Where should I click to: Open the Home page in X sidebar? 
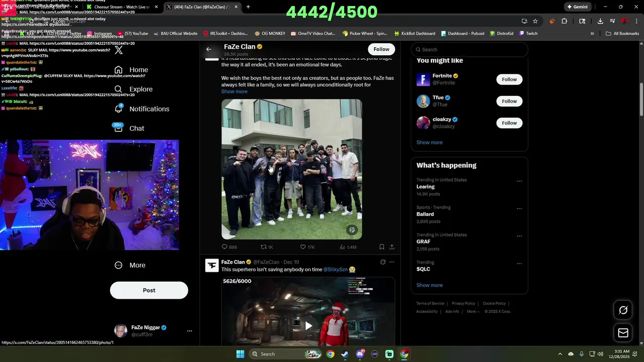[x=131, y=70]
